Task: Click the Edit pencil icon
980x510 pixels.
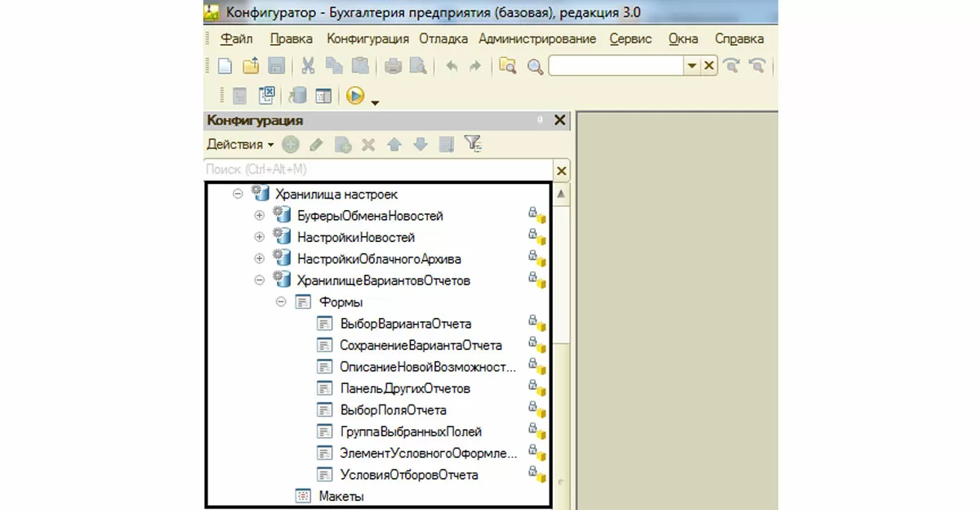Action: [317, 145]
